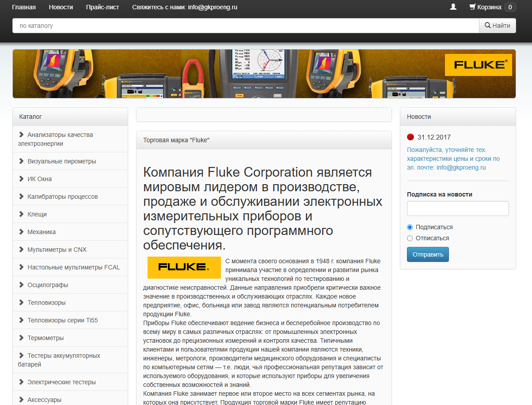Expand ИК Окна chevron
Image resolution: width=532 pixels, height=405 pixels.
point(21,178)
